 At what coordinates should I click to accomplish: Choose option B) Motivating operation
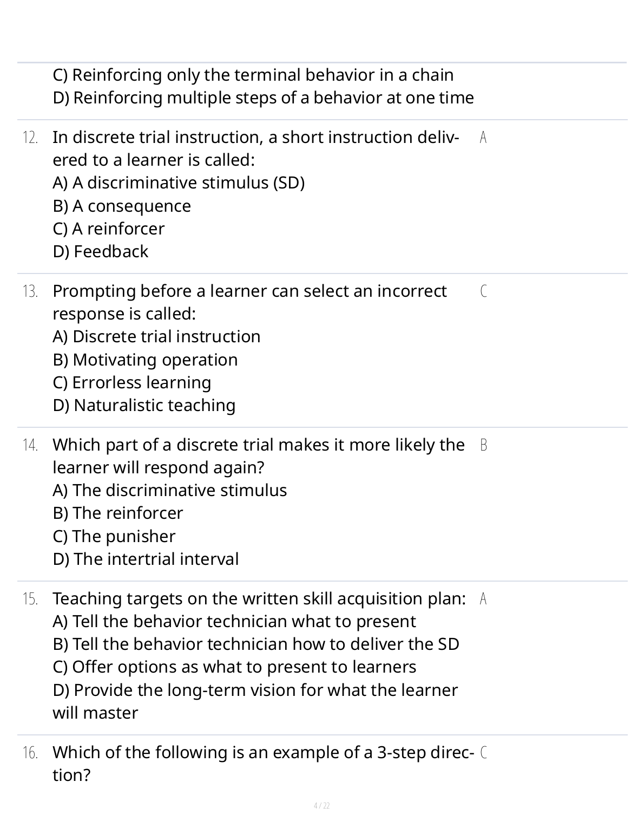(x=145, y=360)
